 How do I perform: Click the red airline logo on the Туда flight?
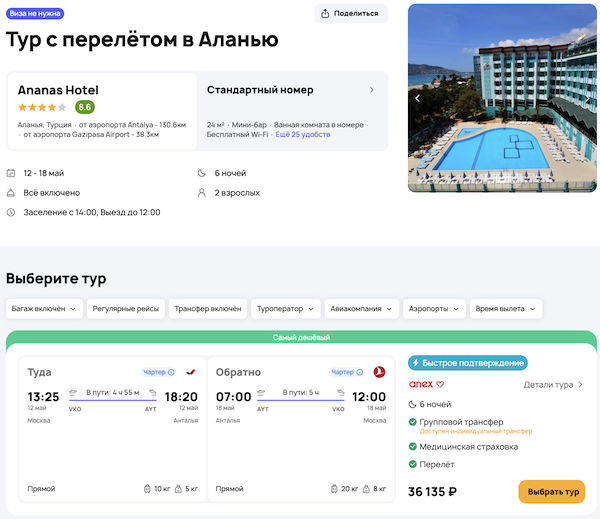[191, 372]
